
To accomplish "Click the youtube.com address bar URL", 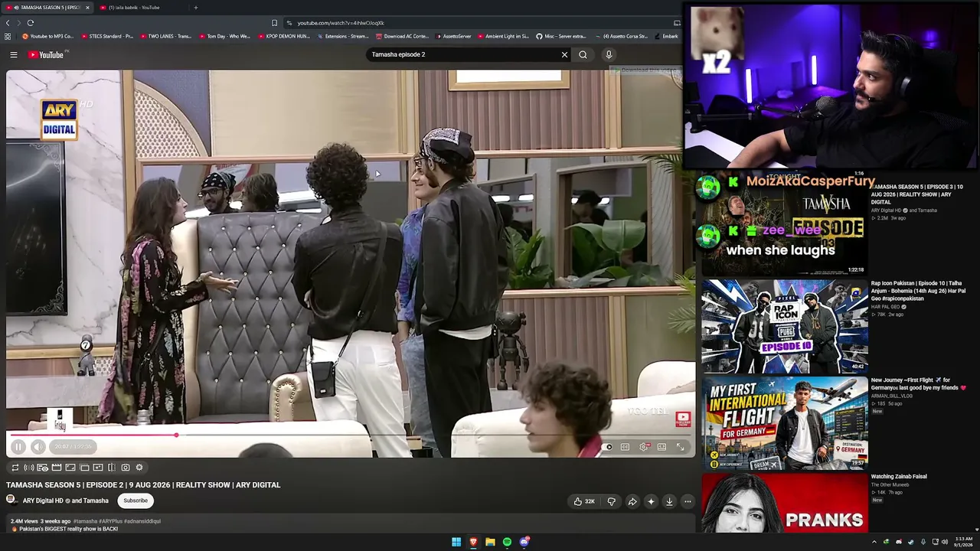I will click(341, 23).
